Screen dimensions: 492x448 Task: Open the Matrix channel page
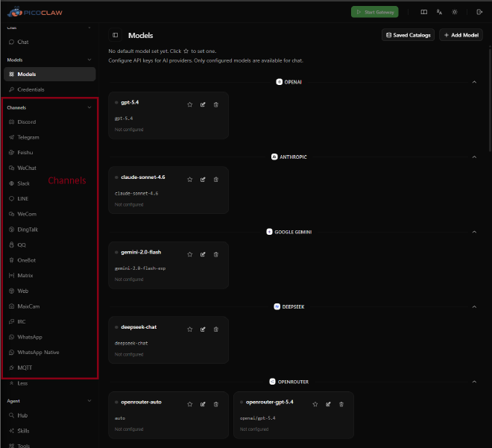coord(50,276)
